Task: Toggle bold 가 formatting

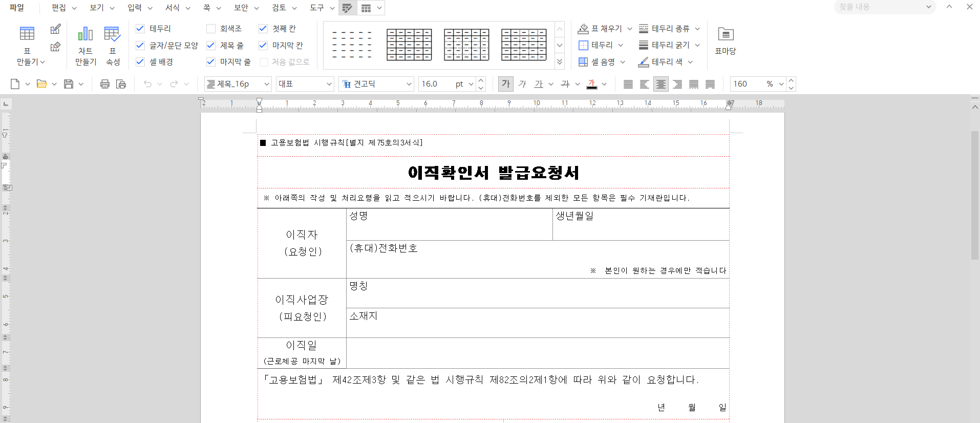Action: click(x=506, y=84)
